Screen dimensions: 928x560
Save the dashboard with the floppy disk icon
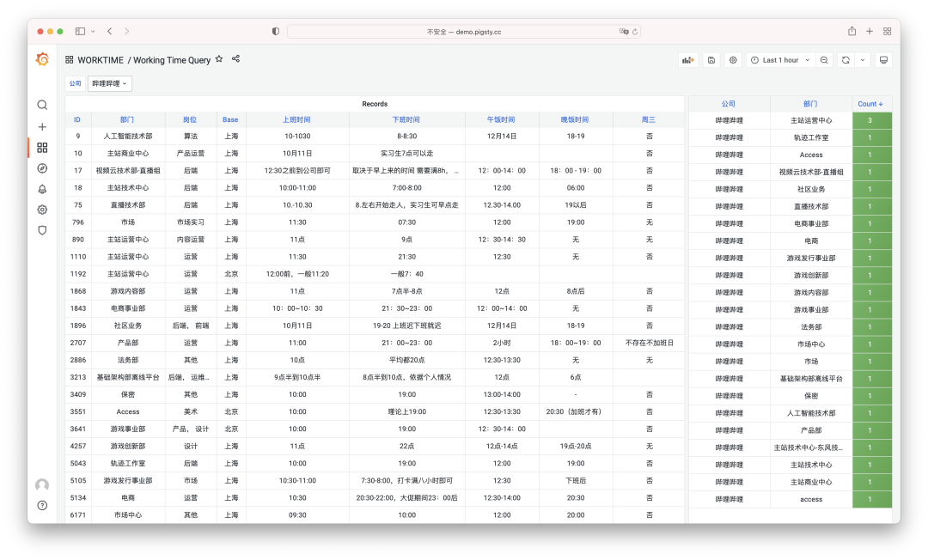coord(711,60)
